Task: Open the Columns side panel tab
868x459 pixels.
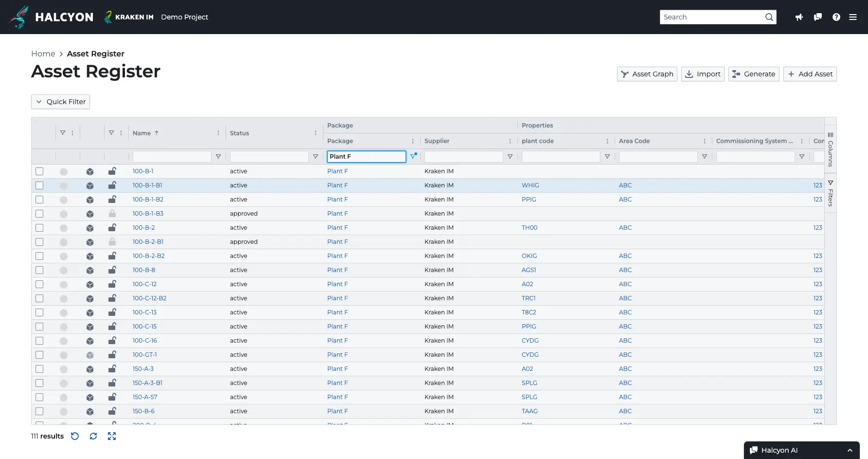Action: pyautogui.click(x=831, y=149)
